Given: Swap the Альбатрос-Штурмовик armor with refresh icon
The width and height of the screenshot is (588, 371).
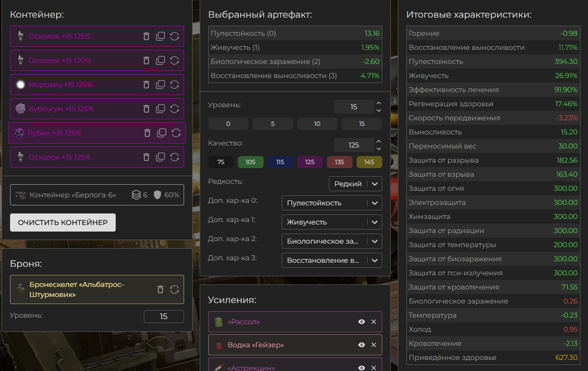Looking at the screenshot, I should (175, 289).
